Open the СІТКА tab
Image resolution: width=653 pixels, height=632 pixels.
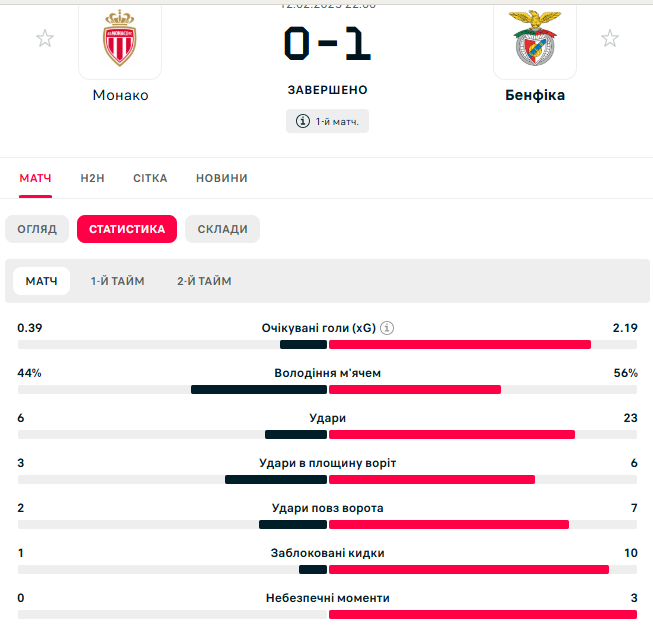pyautogui.click(x=150, y=178)
